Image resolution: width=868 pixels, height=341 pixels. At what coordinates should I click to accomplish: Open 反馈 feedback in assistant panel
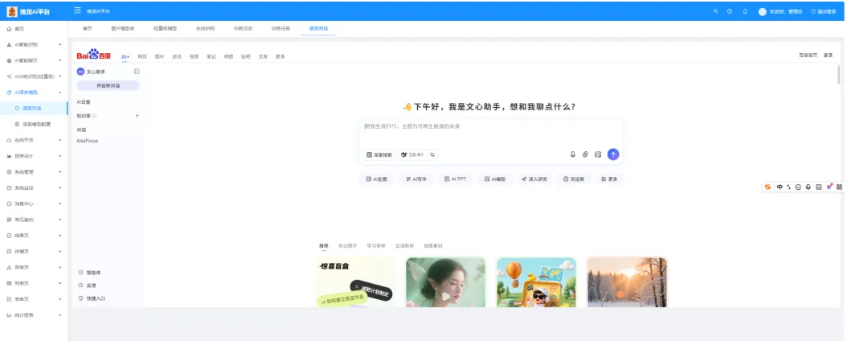click(x=87, y=286)
